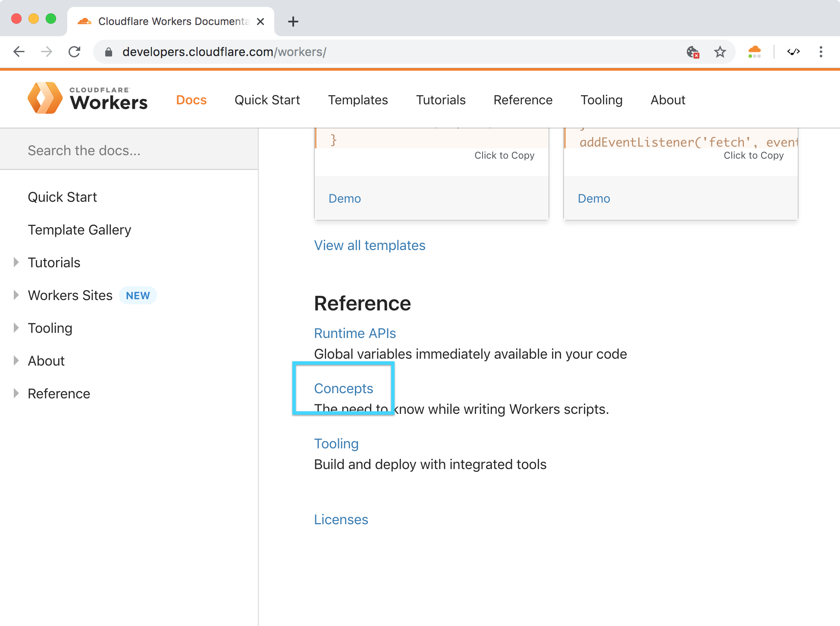Expand the Tutorials sidebar section
840x626 pixels.
click(x=16, y=262)
